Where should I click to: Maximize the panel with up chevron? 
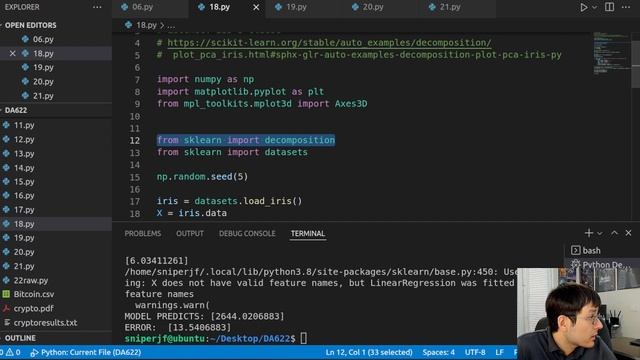pos(614,233)
